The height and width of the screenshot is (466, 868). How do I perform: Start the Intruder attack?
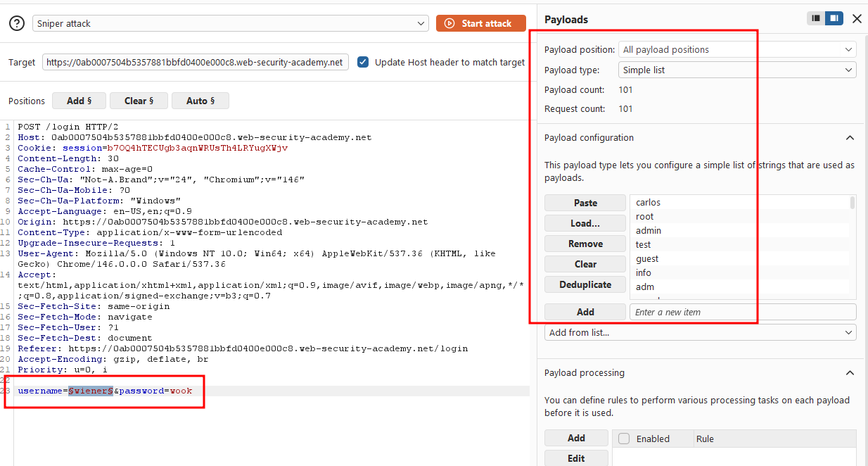480,23
